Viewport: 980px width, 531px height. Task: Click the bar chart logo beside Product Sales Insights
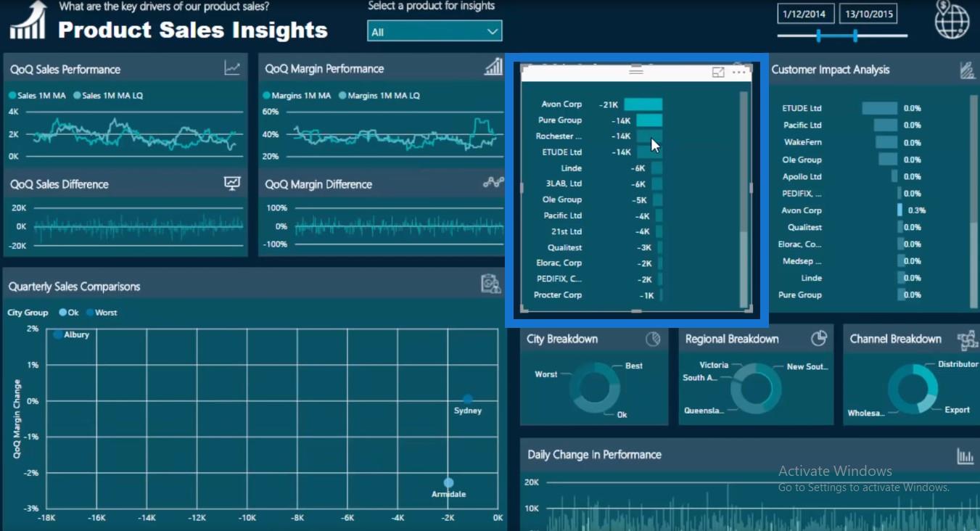pyautogui.click(x=27, y=20)
